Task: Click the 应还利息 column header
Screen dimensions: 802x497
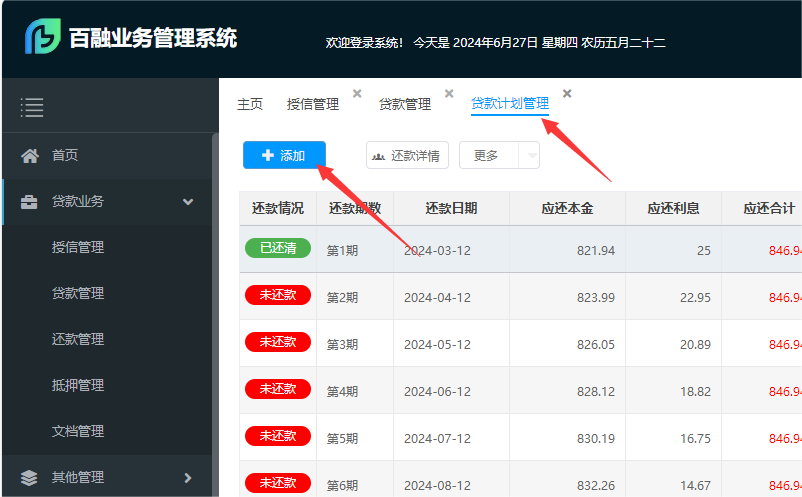Action: tap(673, 209)
